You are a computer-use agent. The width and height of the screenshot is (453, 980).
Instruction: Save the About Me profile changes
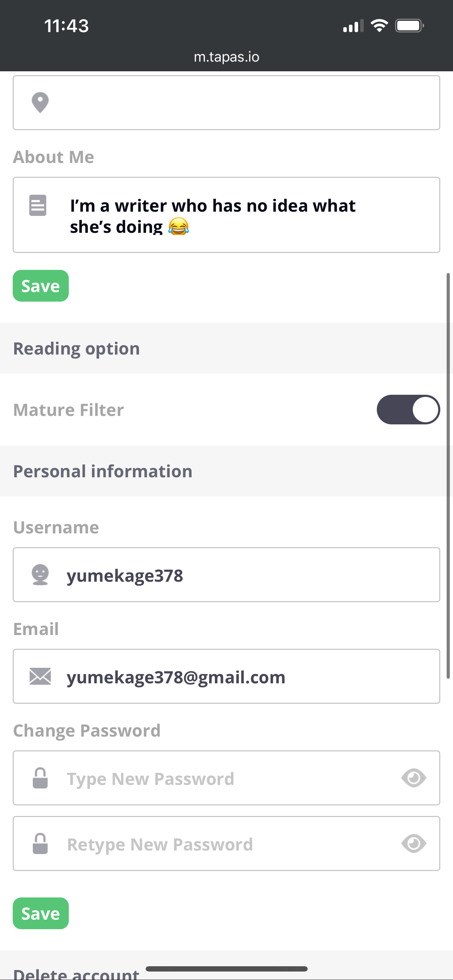[41, 286]
